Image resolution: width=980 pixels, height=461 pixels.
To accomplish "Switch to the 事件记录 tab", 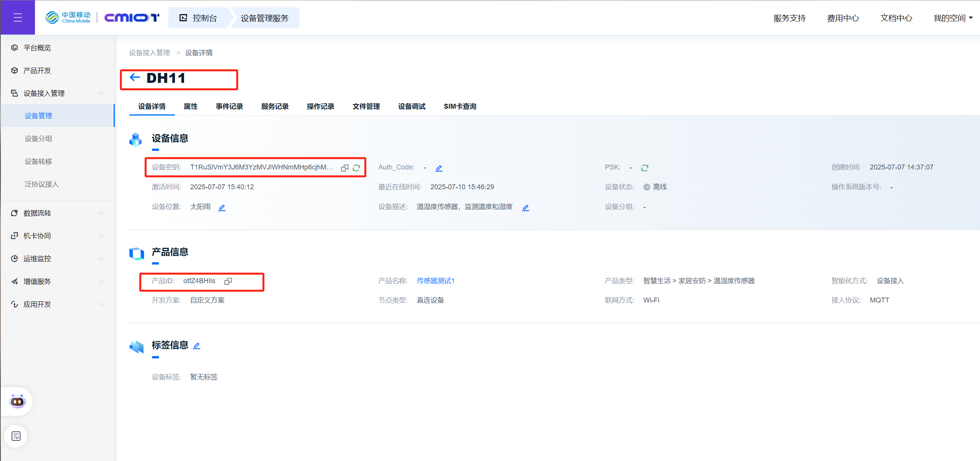I will tap(229, 106).
